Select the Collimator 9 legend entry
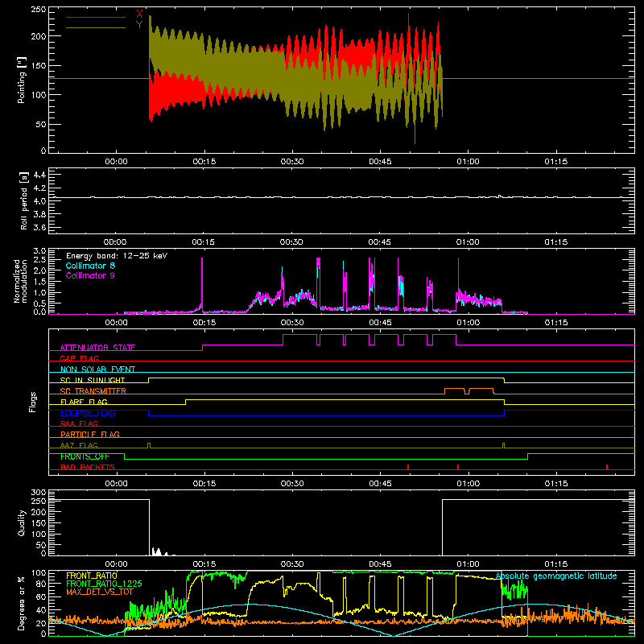 click(x=90, y=275)
